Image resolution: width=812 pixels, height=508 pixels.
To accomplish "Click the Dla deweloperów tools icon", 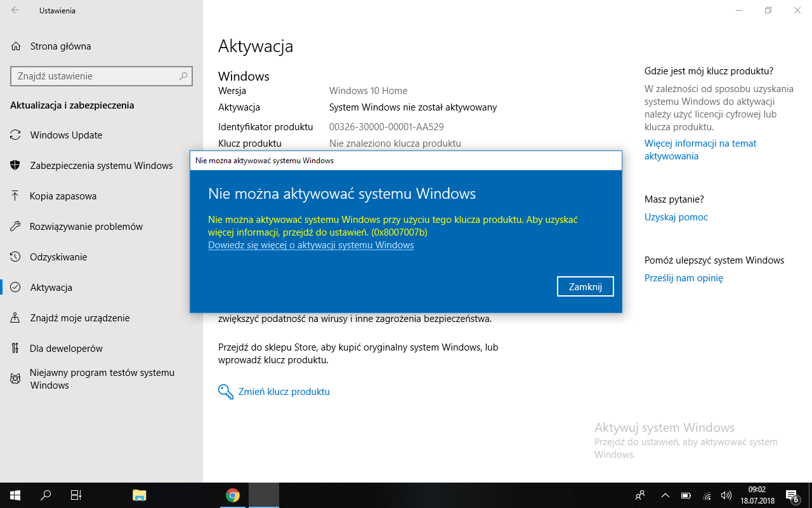I will 16,348.
